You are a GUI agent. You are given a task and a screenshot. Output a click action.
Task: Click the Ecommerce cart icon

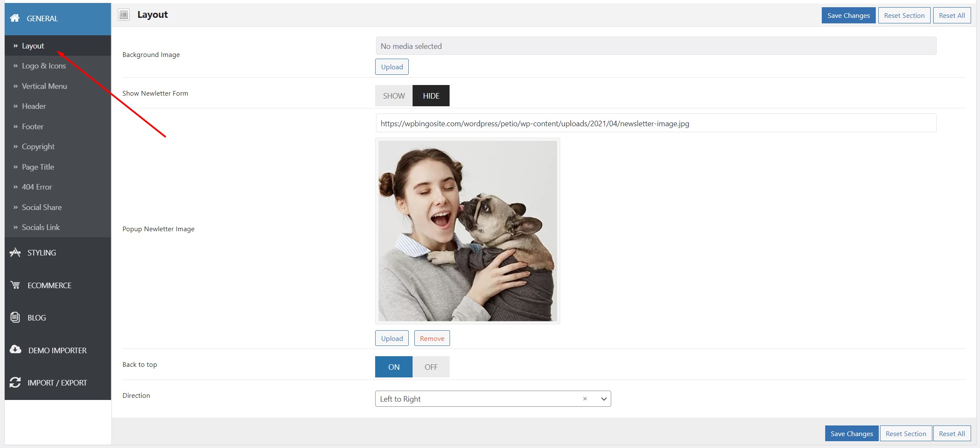coord(15,285)
